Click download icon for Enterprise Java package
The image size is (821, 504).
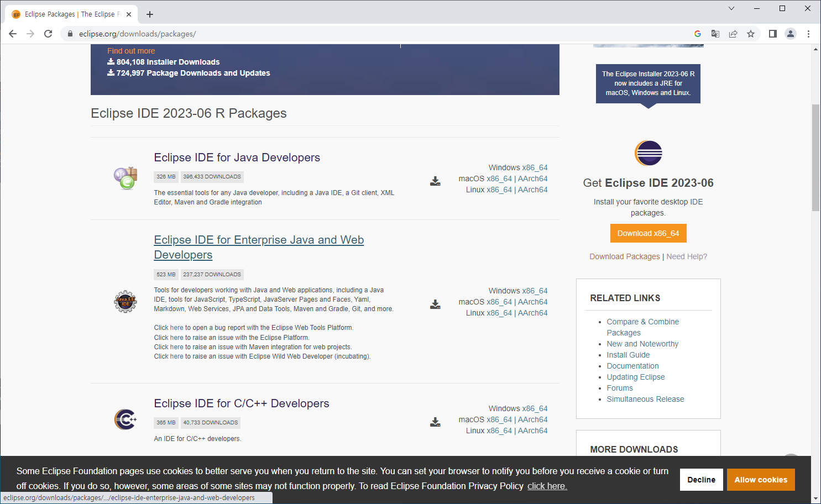point(436,305)
